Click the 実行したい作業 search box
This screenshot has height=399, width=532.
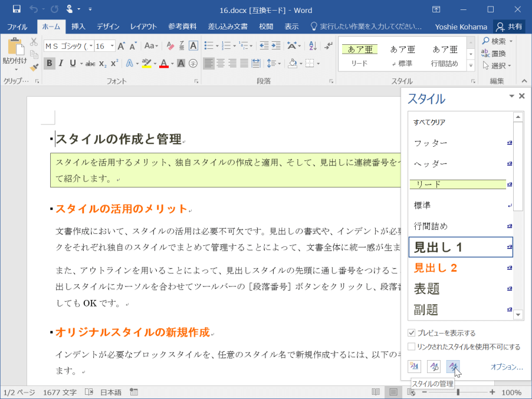pyautogui.click(x=366, y=27)
